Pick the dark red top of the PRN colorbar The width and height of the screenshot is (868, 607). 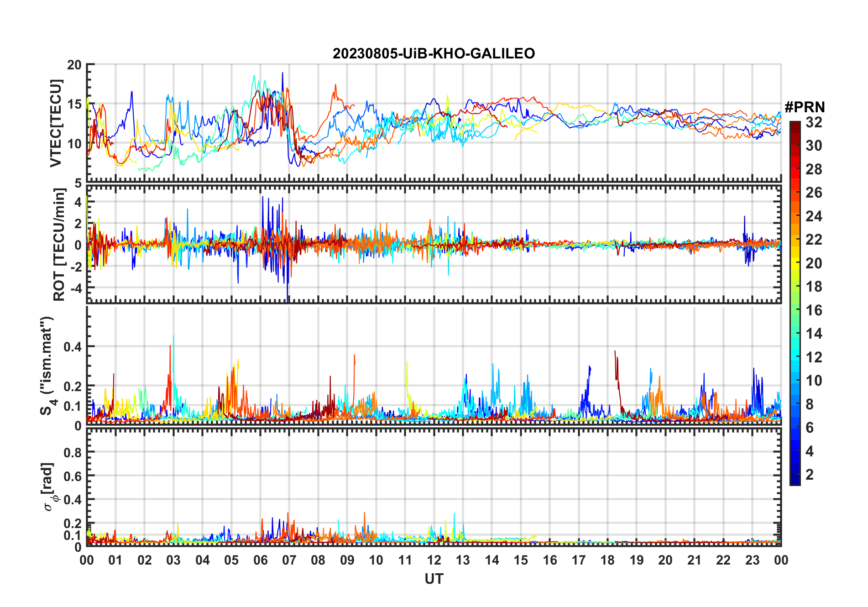(x=795, y=127)
